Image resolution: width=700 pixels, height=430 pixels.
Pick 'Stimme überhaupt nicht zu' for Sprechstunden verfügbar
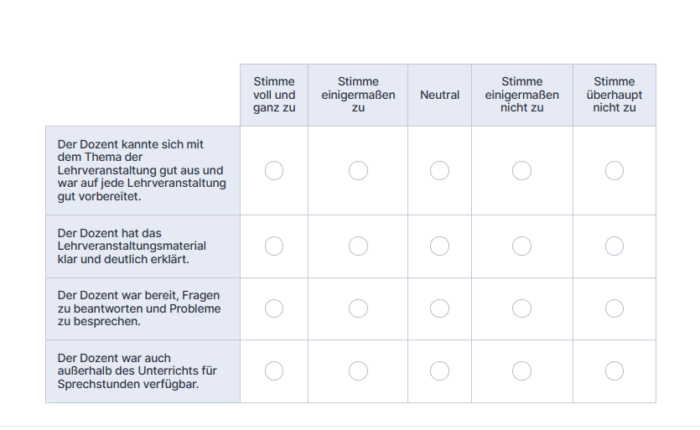point(614,371)
